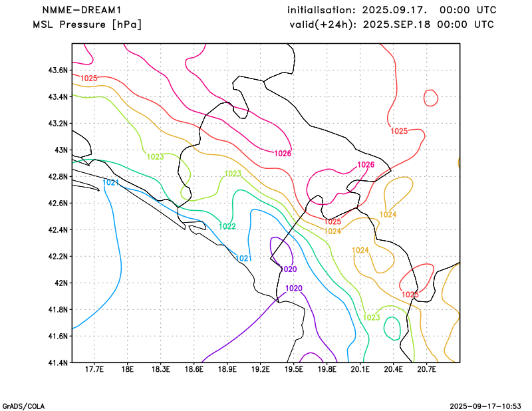Select the 42.8N latitude axis label

click(x=58, y=176)
